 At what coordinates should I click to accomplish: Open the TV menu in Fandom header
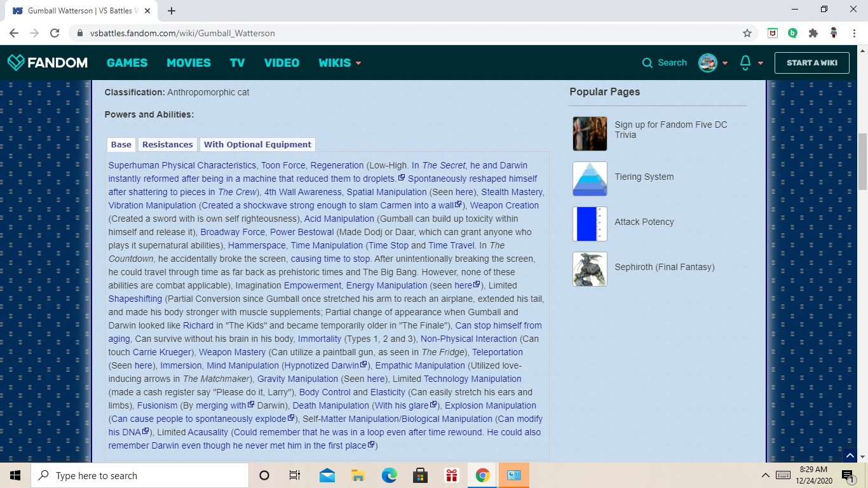point(238,63)
